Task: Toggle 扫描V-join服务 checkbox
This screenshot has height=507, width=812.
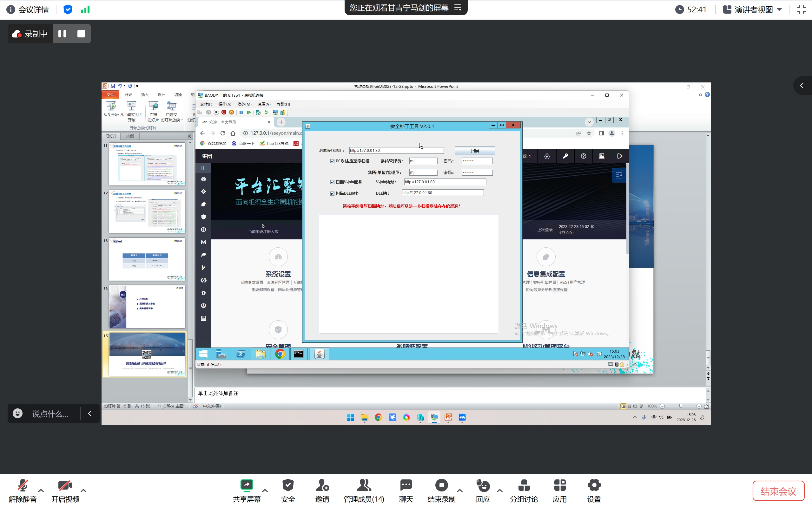Action: pos(332,182)
